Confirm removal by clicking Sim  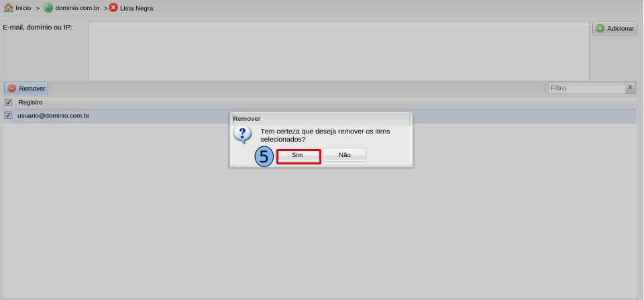(x=297, y=155)
